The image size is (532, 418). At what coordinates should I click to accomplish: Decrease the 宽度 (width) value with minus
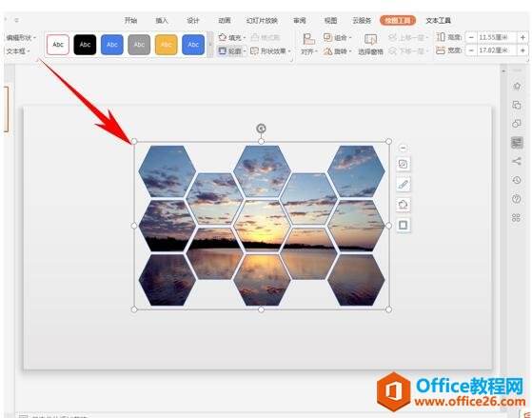(x=471, y=50)
